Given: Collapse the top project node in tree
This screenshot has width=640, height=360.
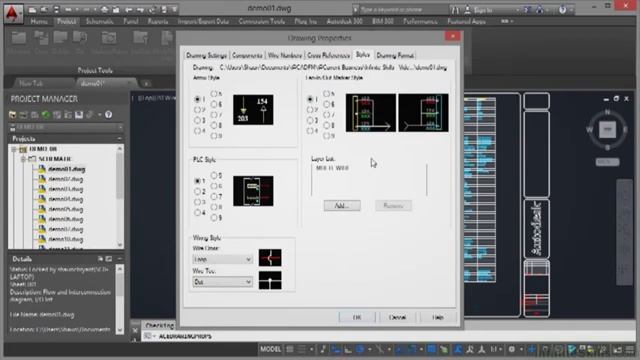Looking at the screenshot, I should [14, 149].
